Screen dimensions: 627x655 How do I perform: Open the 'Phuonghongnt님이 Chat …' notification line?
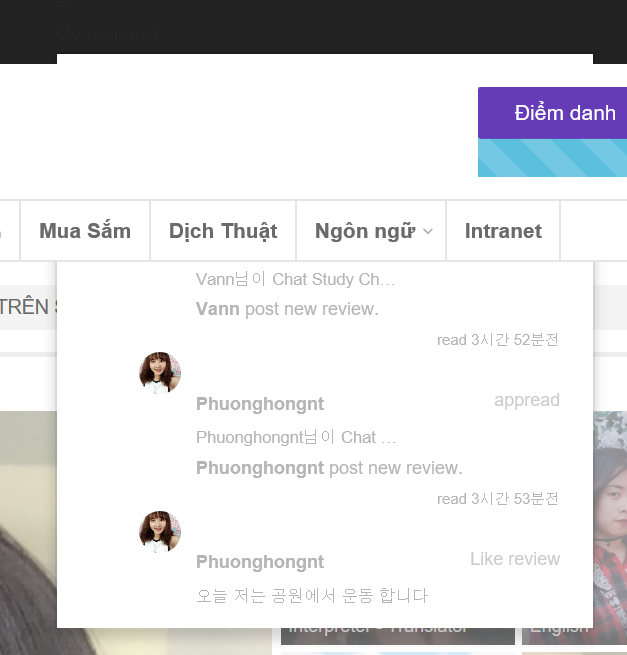(x=296, y=437)
